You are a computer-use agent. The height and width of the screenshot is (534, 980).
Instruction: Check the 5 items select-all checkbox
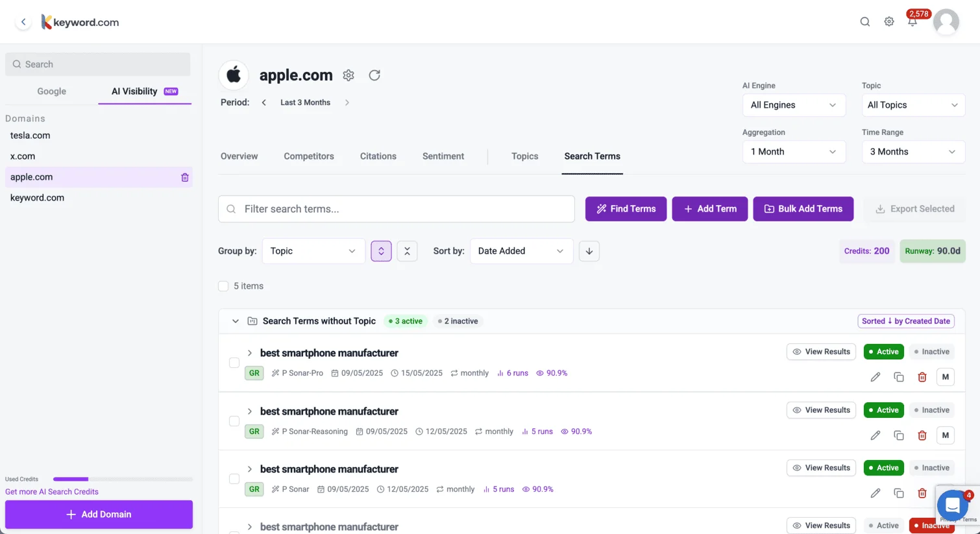223,285
